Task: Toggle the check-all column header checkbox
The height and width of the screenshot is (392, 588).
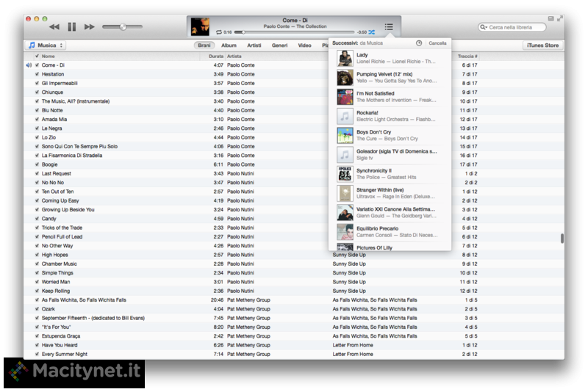Action: 37,57
